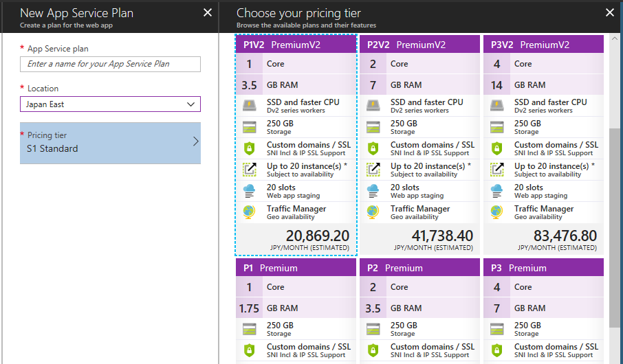Select the P2V2 PremiumV2 tier header

click(420, 45)
